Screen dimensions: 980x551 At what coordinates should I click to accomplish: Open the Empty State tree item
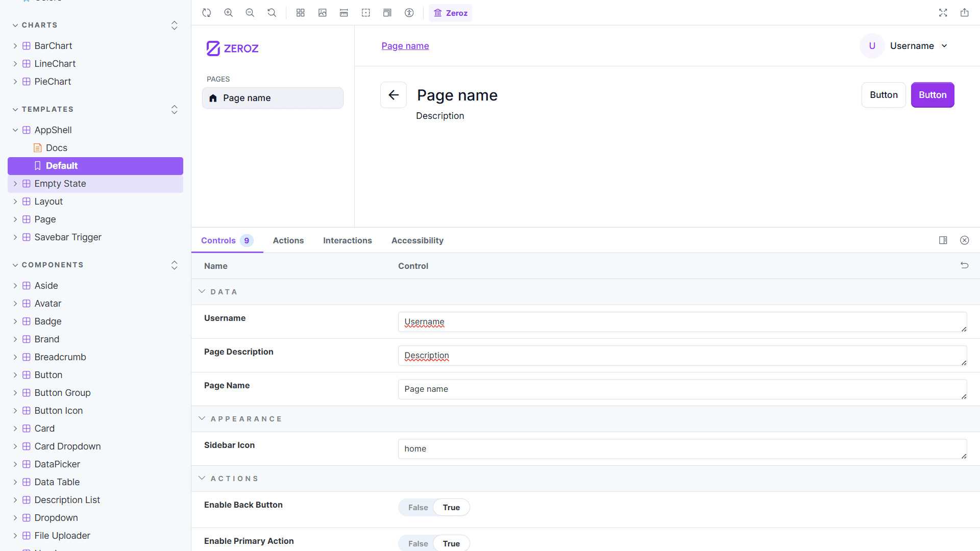(95, 184)
